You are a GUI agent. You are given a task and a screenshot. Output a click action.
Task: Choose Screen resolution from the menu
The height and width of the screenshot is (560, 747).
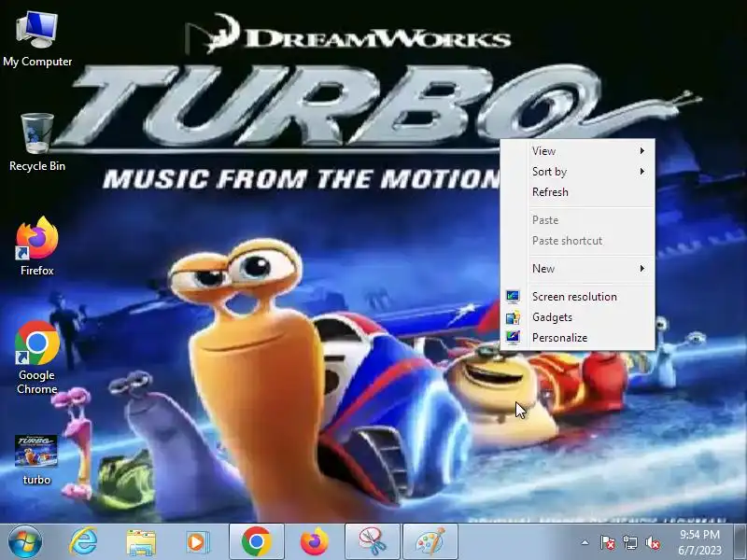[x=577, y=297]
